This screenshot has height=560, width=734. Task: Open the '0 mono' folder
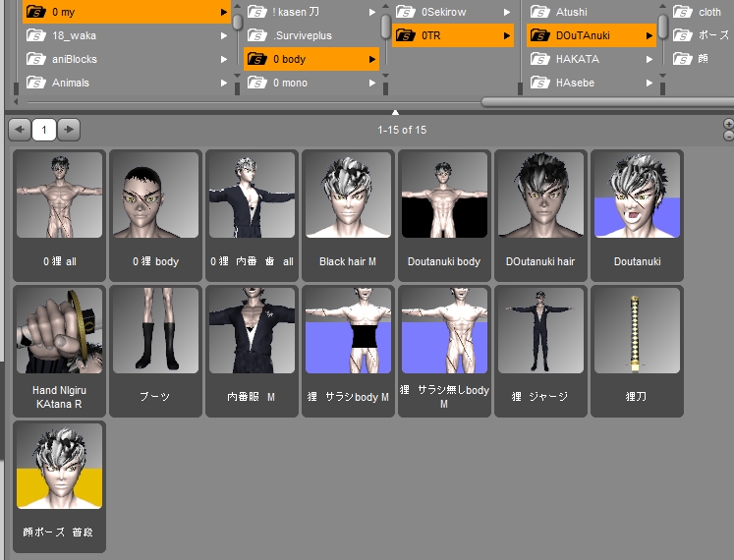[311, 83]
